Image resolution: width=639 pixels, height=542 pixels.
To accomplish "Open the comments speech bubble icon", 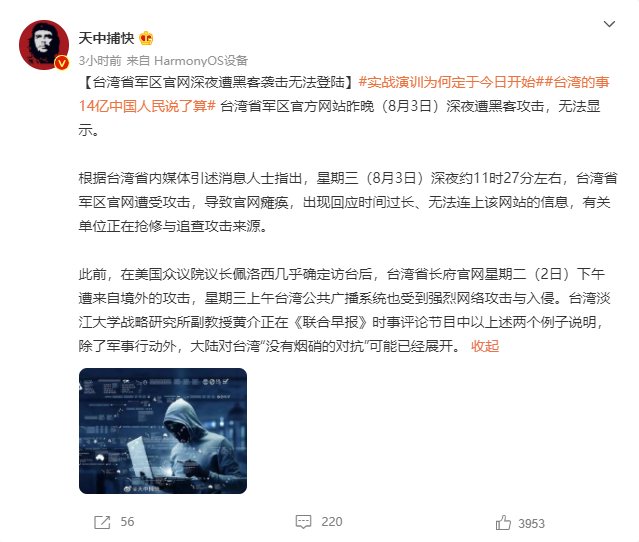I will pos(303,522).
